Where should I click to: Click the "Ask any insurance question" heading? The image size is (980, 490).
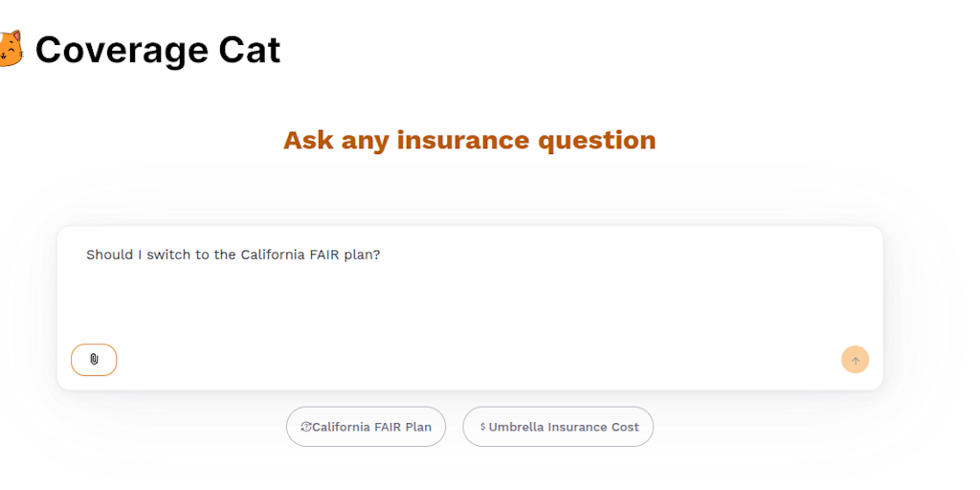(469, 140)
